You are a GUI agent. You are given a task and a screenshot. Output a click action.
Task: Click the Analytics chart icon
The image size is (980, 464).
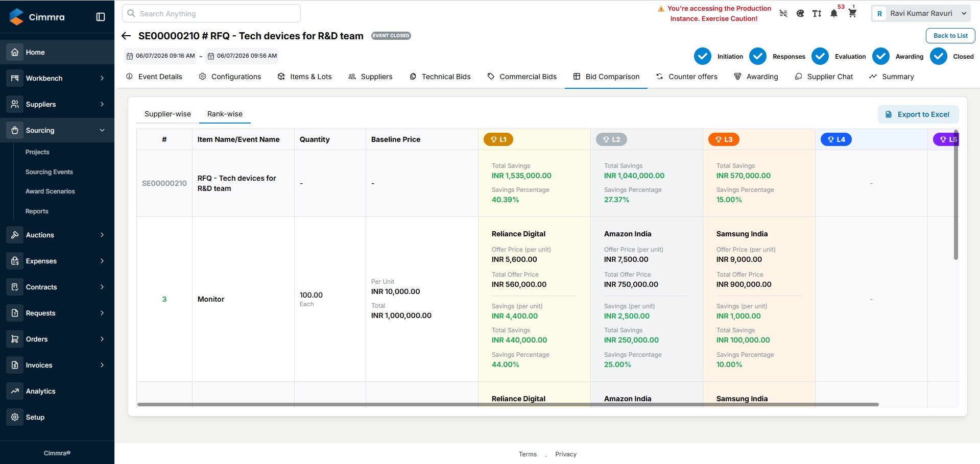pos(15,391)
